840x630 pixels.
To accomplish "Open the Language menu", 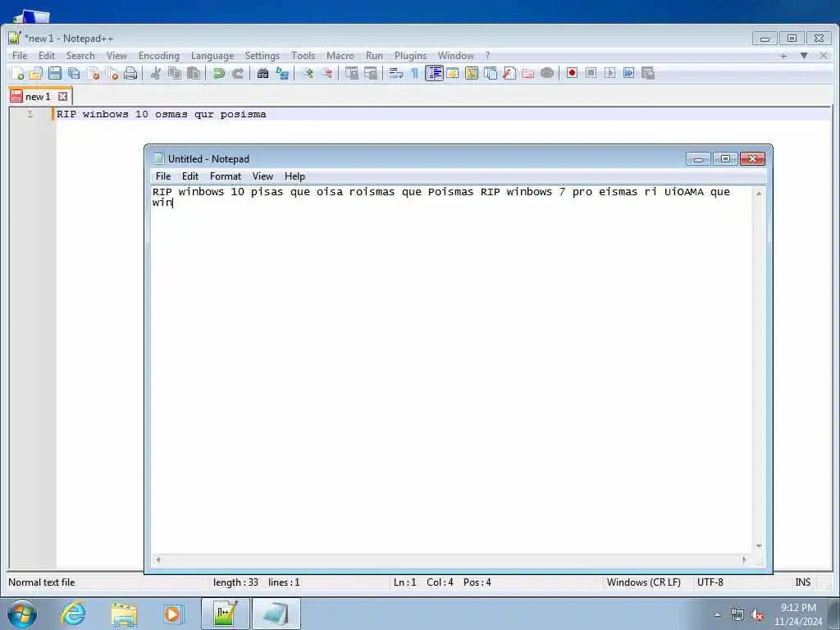I will [212, 56].
